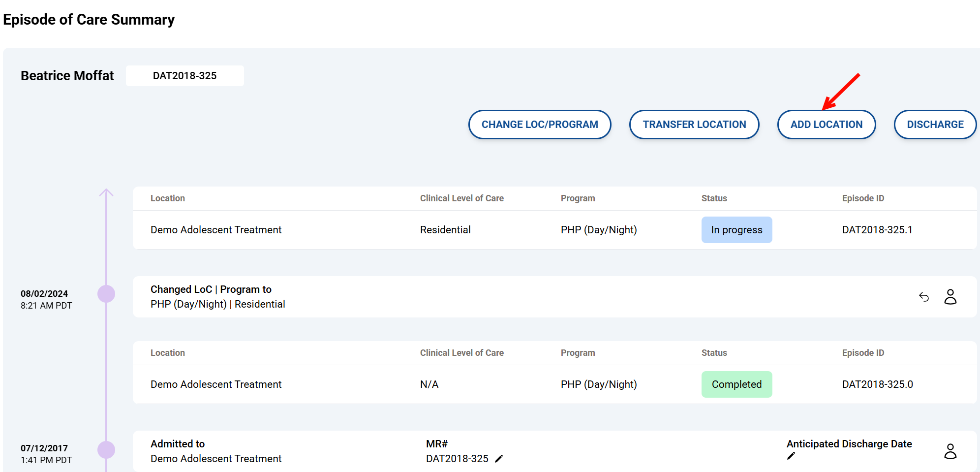Click the In progress status badge
The height and width of the screenshot is (472, 980).
tap(736, 230)
